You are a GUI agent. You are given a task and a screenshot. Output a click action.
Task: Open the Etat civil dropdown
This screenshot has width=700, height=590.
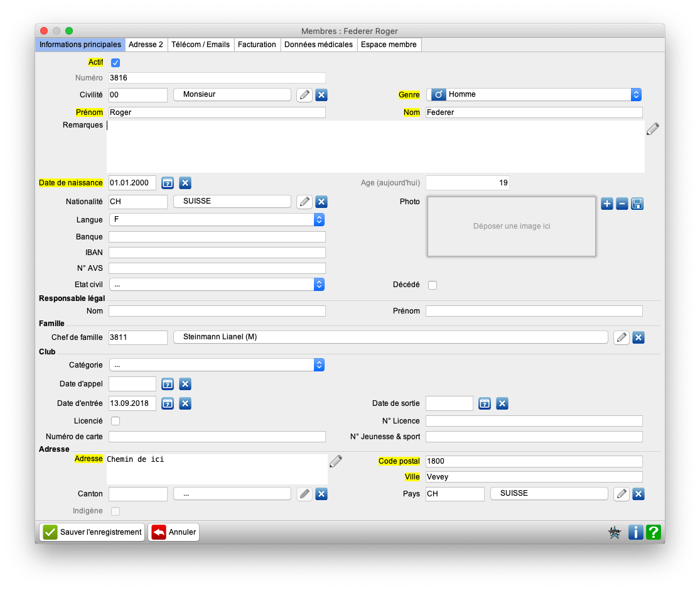[217, 284]
